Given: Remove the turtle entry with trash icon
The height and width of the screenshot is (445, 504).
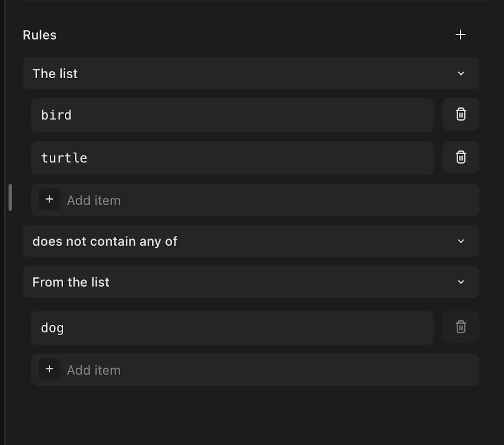Looking at the screenshot, I should point(461,157).
